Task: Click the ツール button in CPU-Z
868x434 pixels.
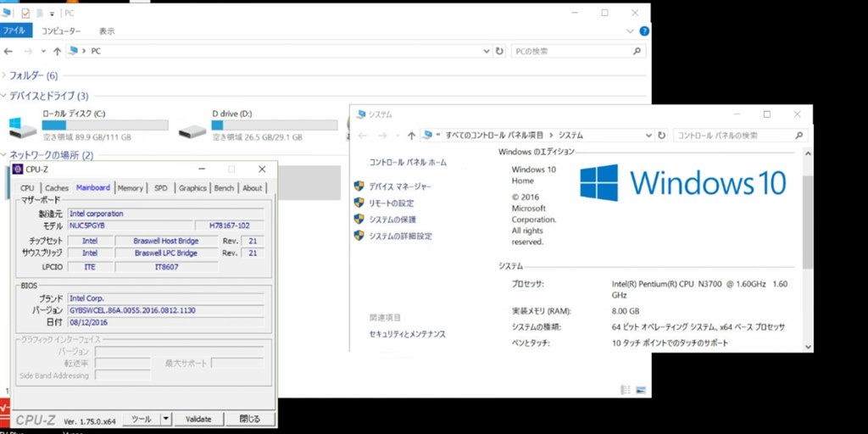Action: [142, 419]
